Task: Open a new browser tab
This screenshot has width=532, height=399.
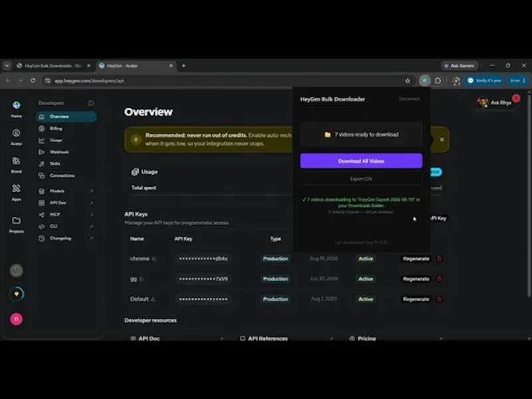Action: pyautogui.click(x=184, y=66)
